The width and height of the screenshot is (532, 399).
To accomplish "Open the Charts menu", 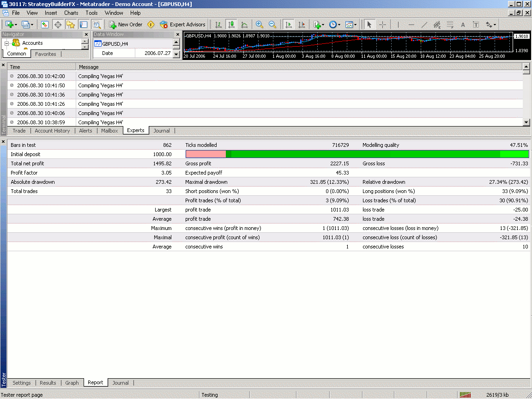I will pos(71,13).
